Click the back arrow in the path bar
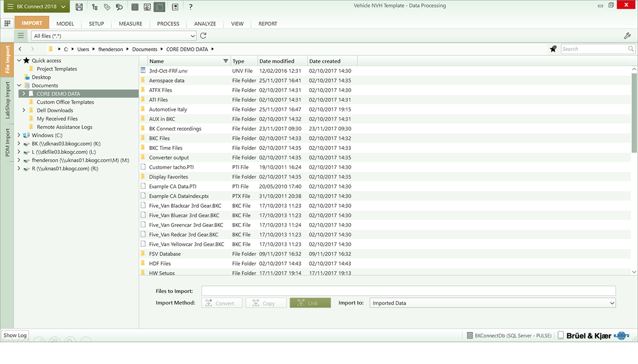 coord(20,49)
